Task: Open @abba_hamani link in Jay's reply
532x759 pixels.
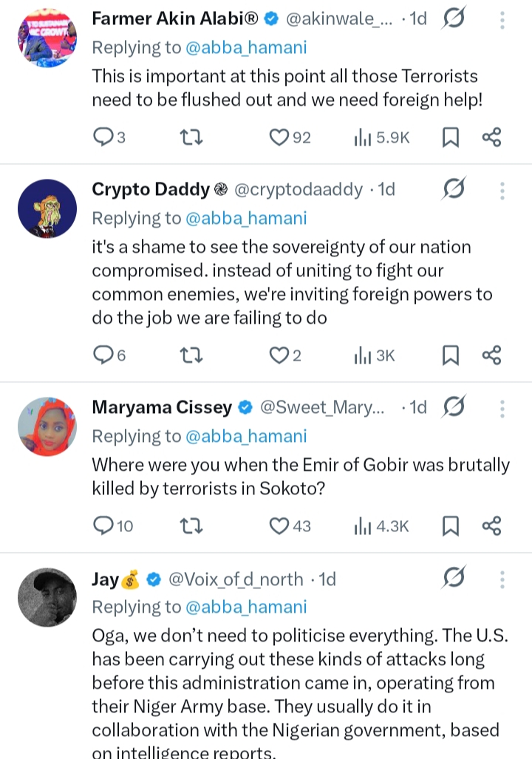Action: (245, 607)
